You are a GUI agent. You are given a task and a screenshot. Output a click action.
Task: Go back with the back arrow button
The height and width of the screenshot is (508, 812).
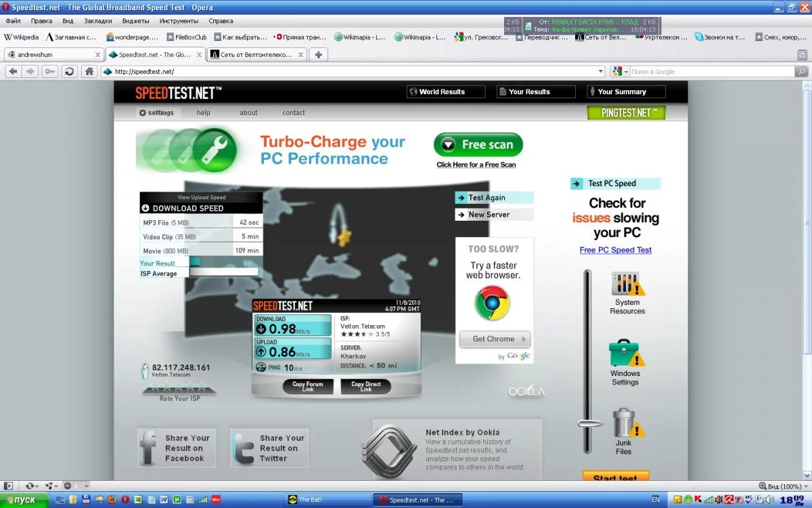click(13, 71)
